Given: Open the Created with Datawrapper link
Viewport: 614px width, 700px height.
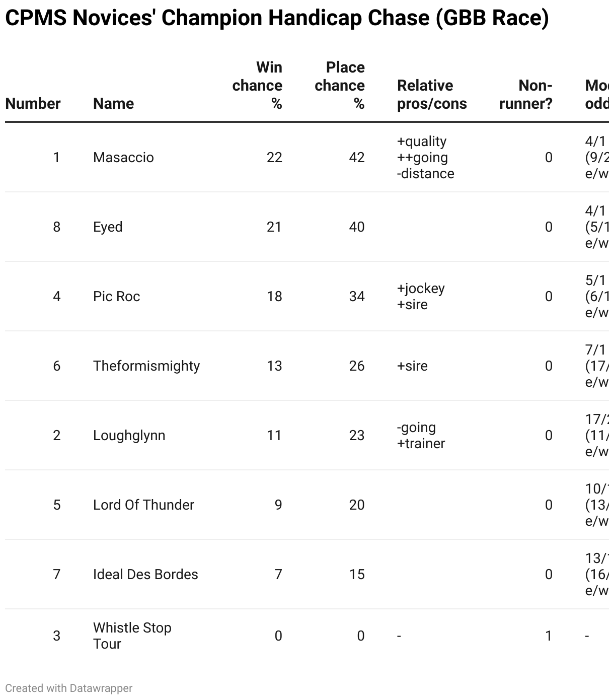Looking at the screenshot, I should tap(69, 688).
